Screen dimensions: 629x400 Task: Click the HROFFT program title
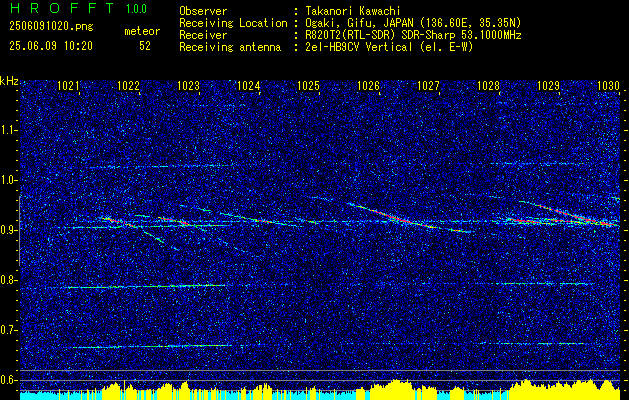(x=63, y=8)
